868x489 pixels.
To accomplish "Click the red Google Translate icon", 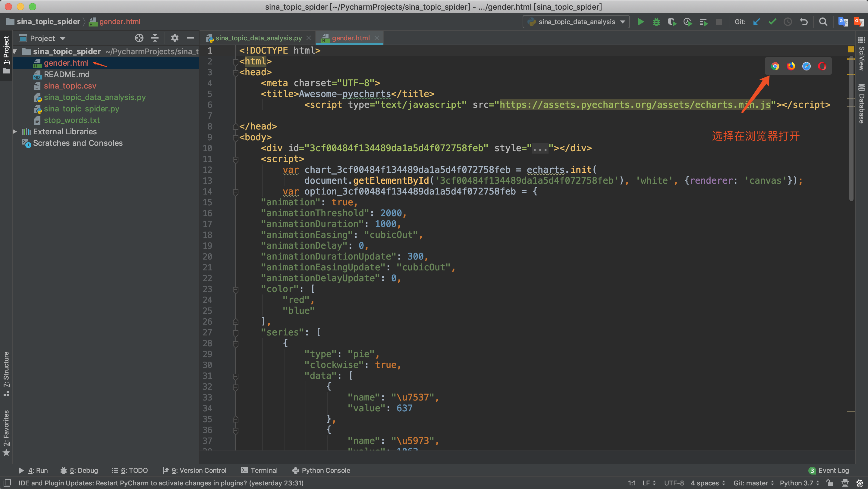I will point(859,22).
